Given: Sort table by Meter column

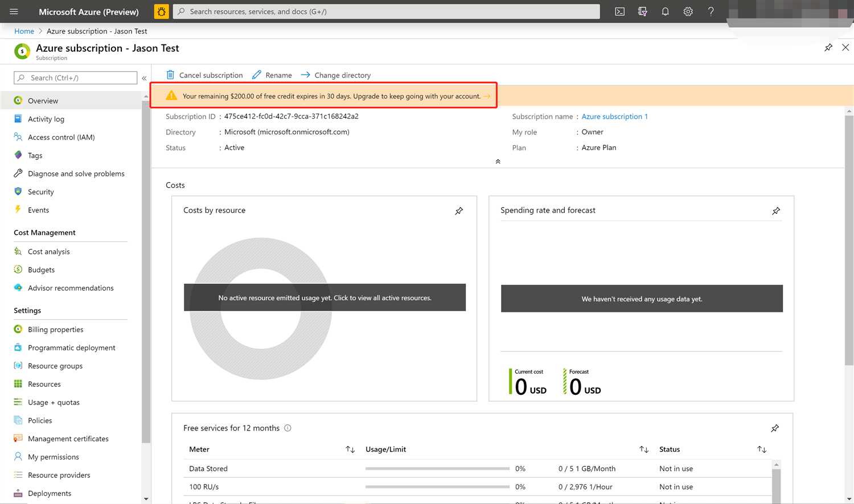Looking at the screenshot, I should [x=350, y=449].
